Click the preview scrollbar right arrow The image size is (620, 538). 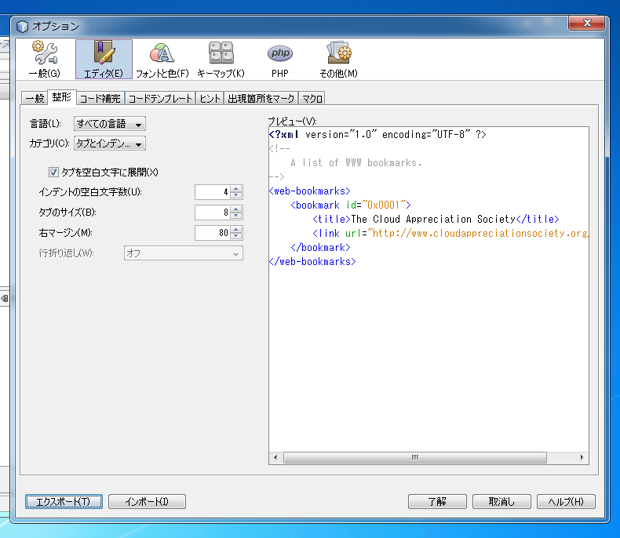point(582,457)
